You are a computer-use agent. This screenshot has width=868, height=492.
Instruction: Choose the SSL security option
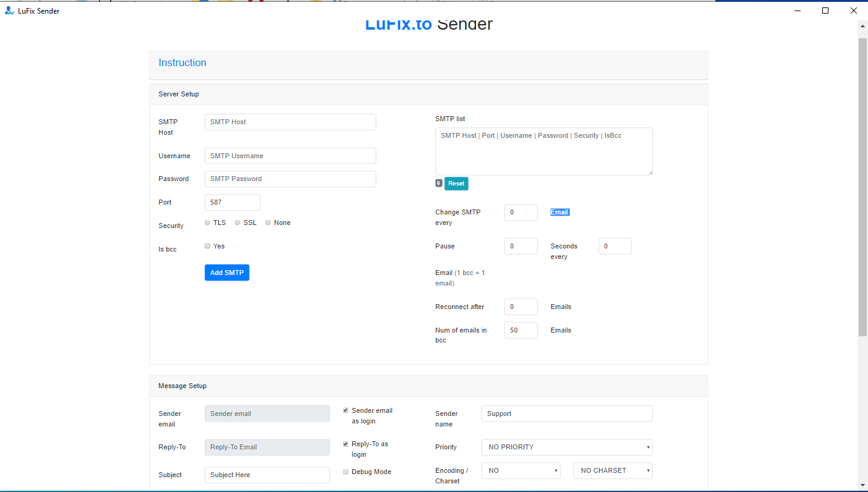pos(237,223)
